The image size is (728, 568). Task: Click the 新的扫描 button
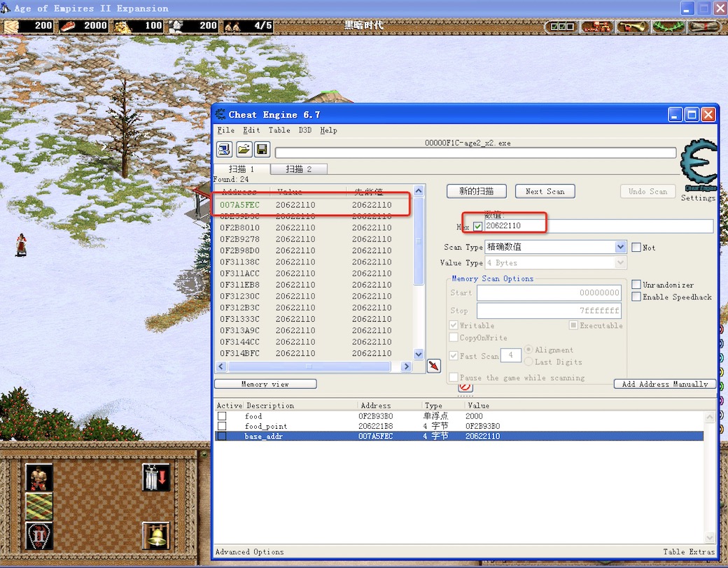click(477, 191)
